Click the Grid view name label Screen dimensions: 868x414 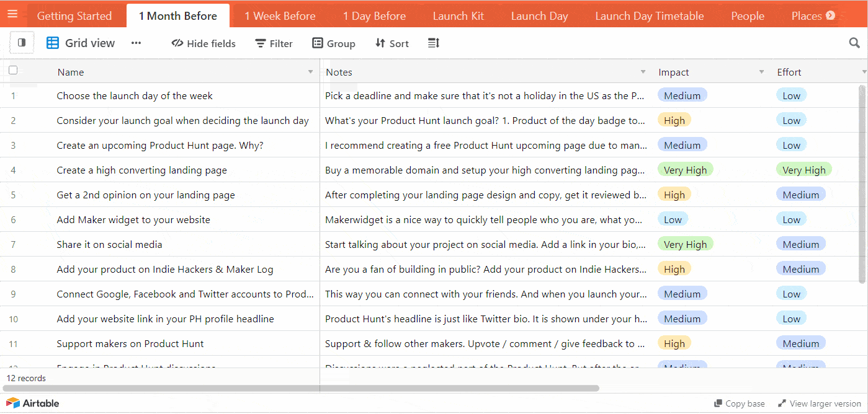(90, 43)
